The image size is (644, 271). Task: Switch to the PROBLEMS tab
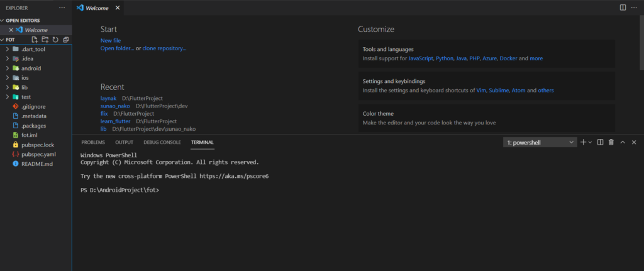coord(93,143)
